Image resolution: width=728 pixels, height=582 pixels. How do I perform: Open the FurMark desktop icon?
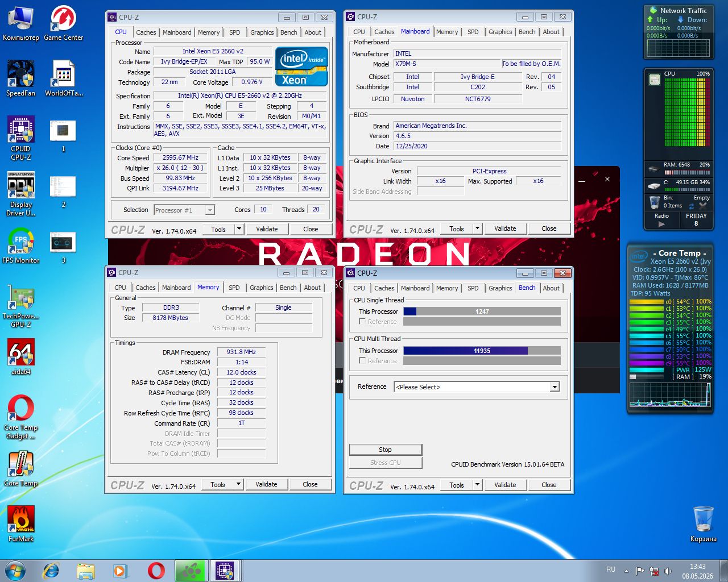pyautogui.click(x=21, y=523)
